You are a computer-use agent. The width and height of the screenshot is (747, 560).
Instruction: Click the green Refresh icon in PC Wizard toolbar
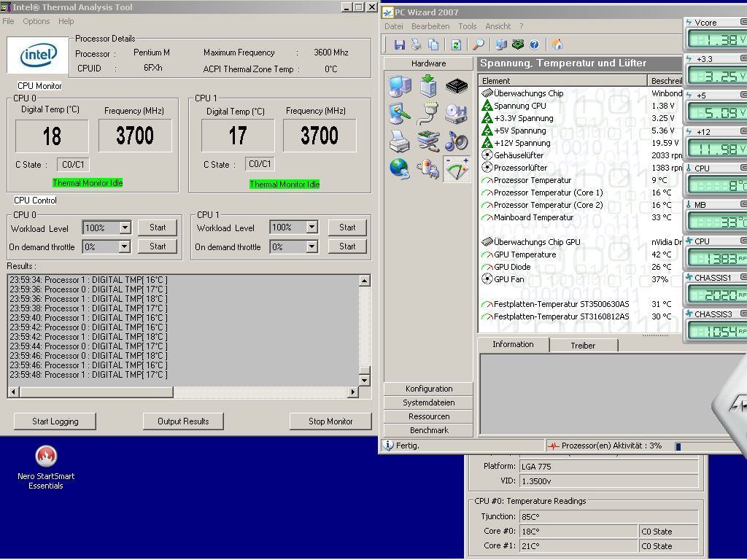[456, 44]
